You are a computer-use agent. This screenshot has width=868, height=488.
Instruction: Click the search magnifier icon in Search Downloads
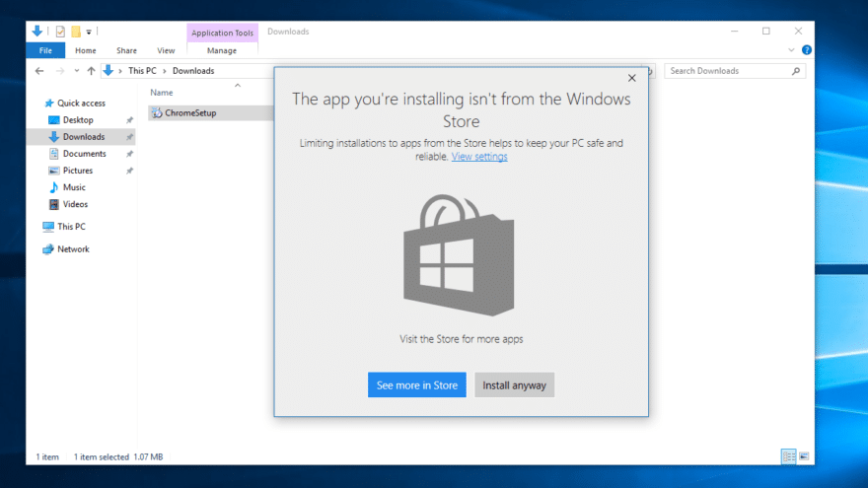(796, 71)
